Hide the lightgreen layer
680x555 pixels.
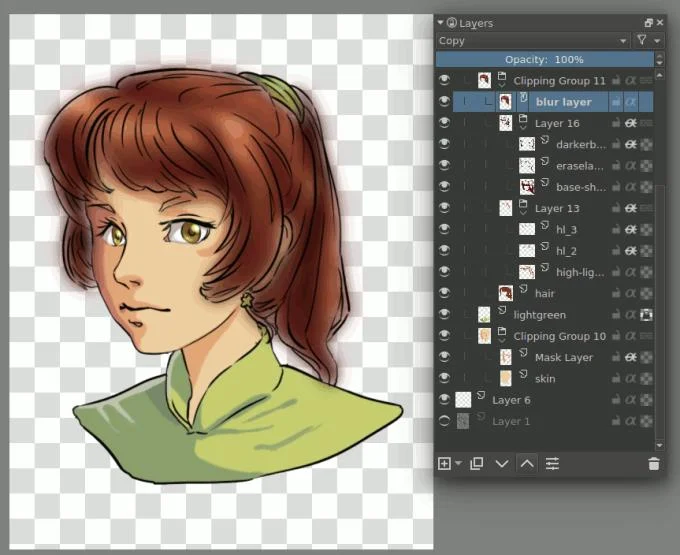coord(445,315)
